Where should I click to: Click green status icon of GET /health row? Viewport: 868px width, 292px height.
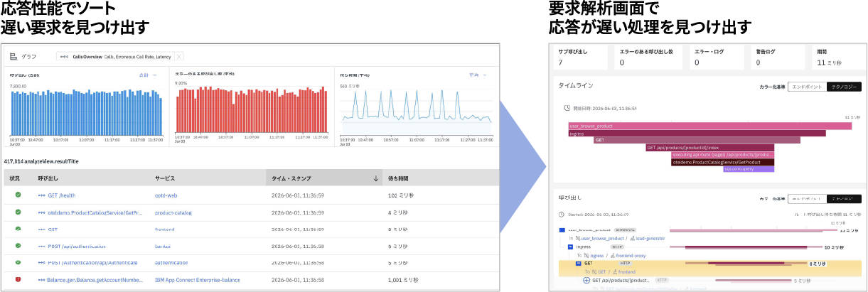[x=18, y=195]
